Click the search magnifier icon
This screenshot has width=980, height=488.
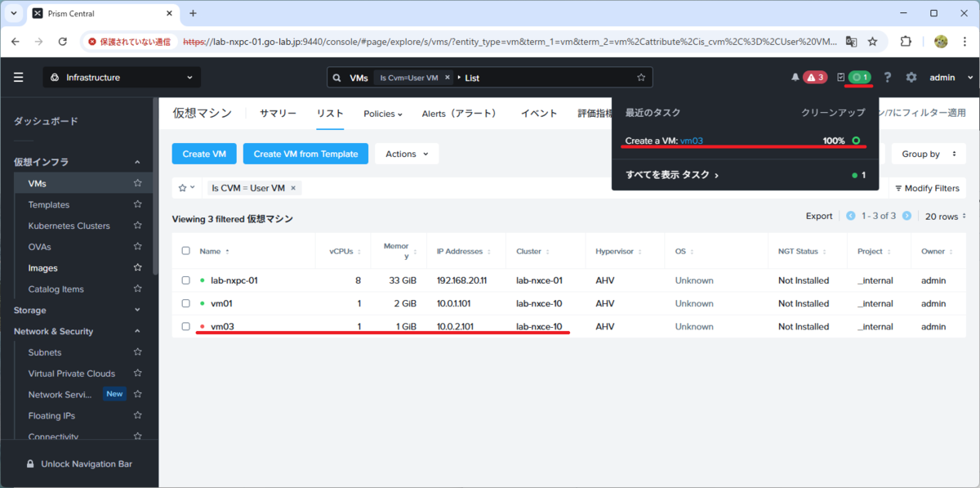click(336, 78)
